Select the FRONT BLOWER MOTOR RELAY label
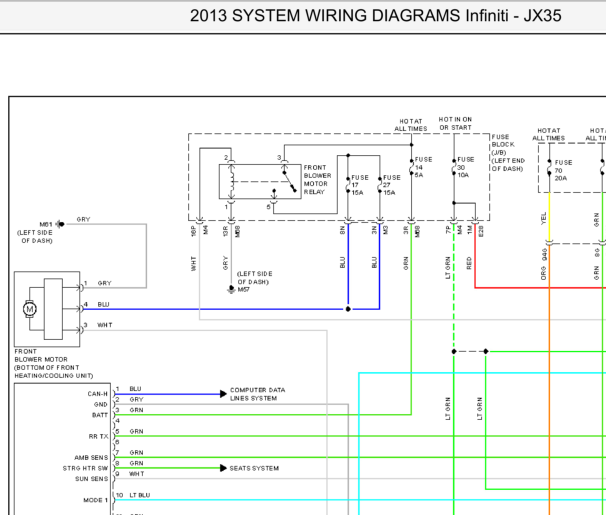 click(x=317, y=180)
